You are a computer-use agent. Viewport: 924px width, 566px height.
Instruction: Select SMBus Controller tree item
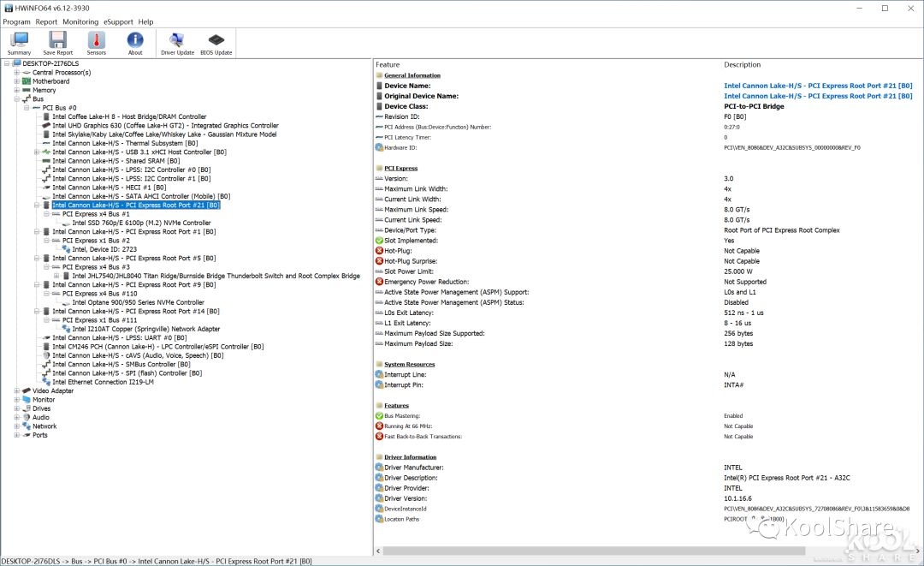click(121, 365)
